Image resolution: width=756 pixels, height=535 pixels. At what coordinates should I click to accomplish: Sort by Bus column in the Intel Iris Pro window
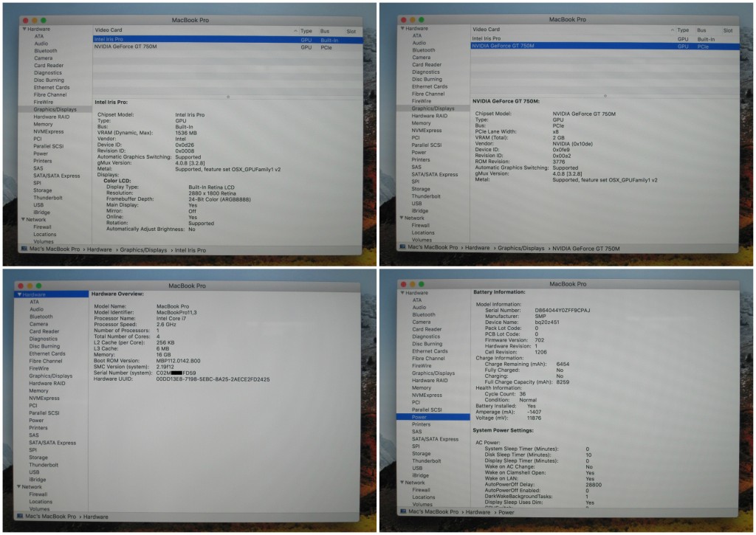click(x=325, y=31)
